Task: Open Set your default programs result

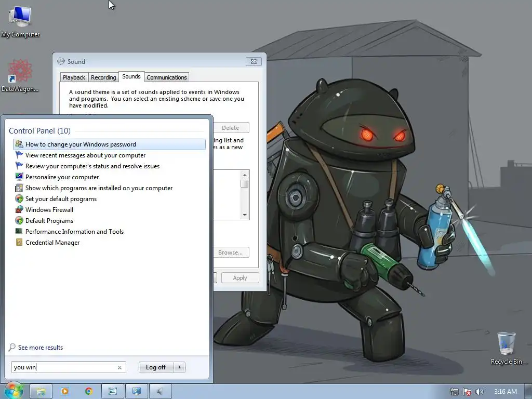Action: pyautogui.click(x=109, y=198)
